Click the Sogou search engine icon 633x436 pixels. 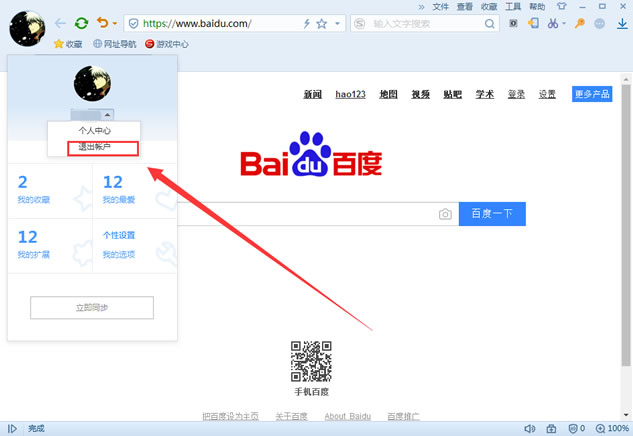click(x=360, y=24)
